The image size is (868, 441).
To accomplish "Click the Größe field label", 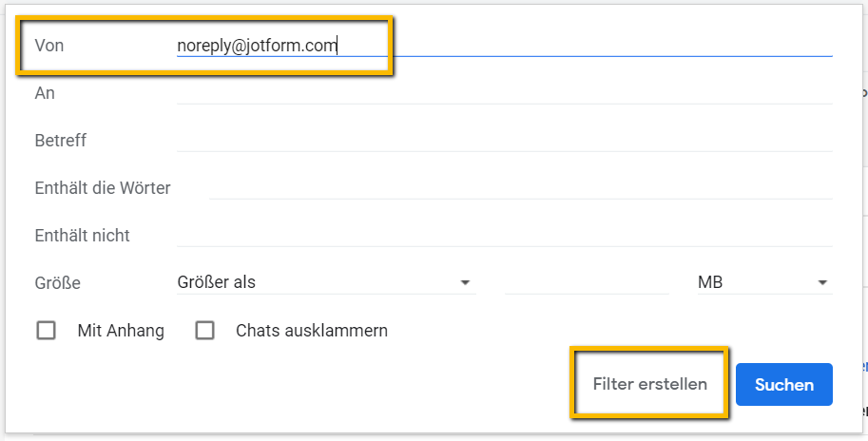I will [57, 282].
